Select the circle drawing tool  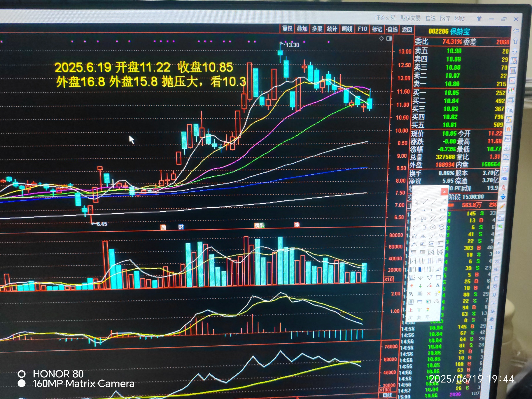(x=433, y=227)
